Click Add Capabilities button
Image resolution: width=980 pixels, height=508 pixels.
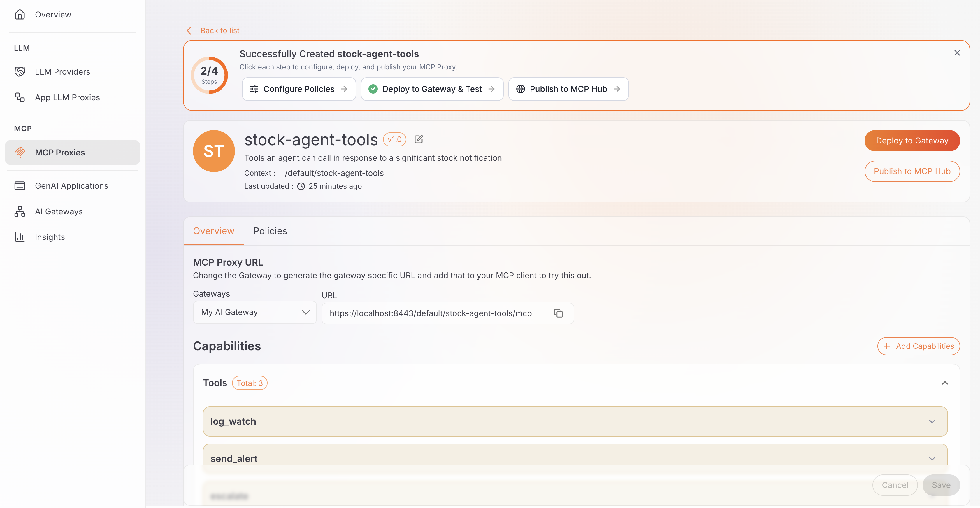pos(918,346)
